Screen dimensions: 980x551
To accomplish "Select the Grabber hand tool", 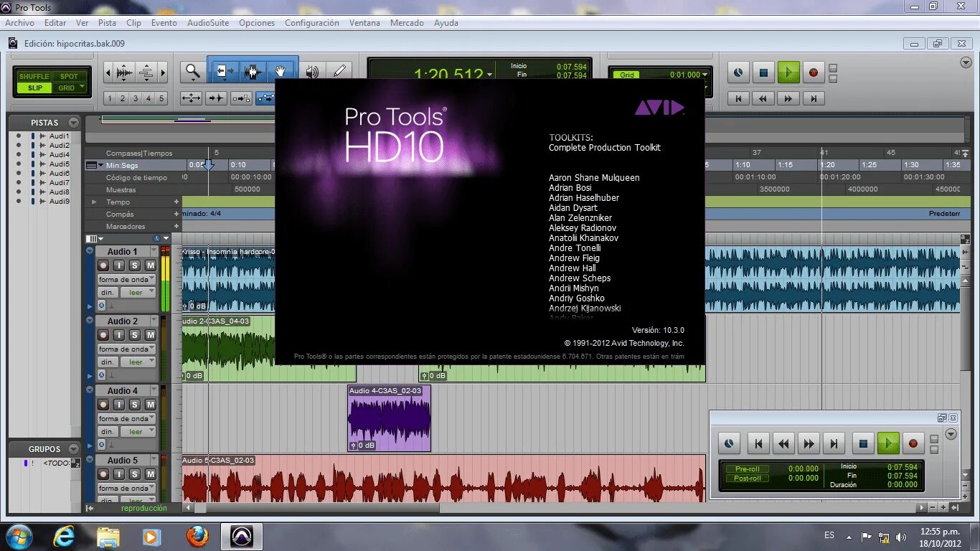I will point(281,71).
